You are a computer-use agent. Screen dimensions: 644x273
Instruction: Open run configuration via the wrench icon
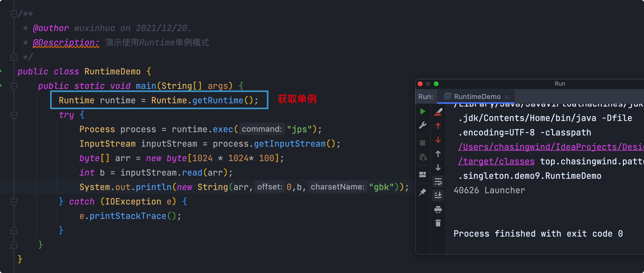423,125
